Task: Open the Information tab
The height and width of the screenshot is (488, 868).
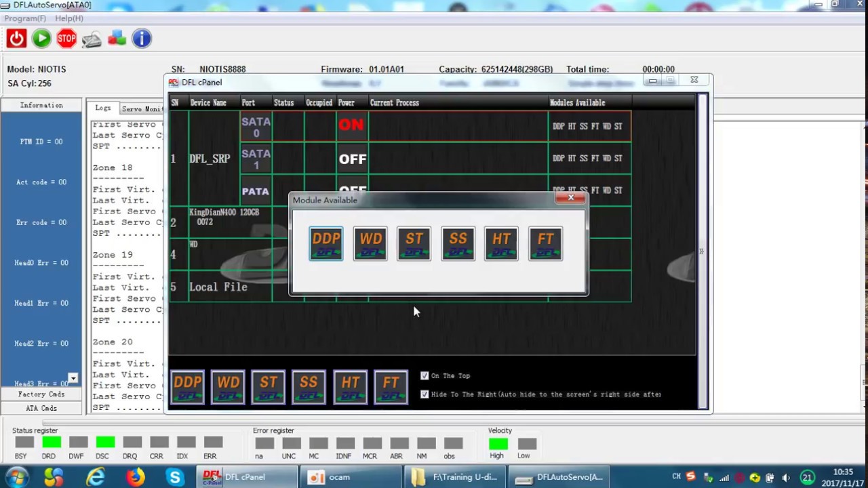Action: tap(41, 105)
